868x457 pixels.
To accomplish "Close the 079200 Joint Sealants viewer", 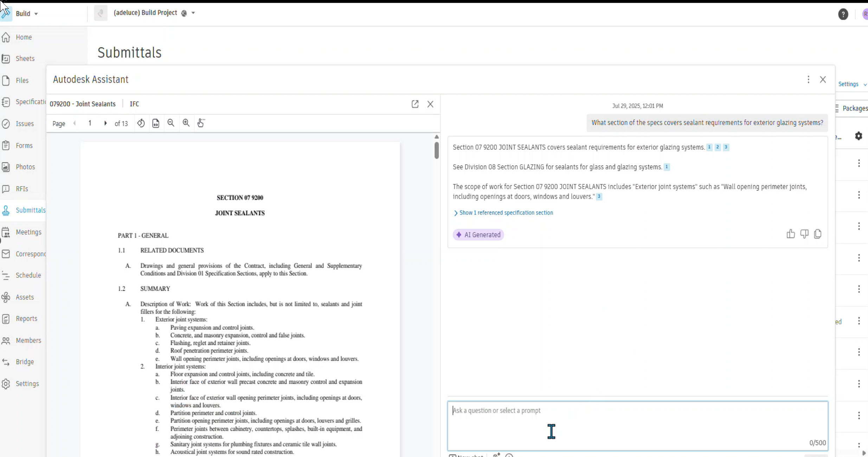I will tap(430, 104).
